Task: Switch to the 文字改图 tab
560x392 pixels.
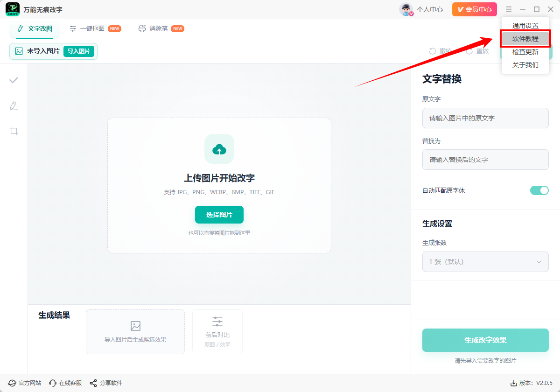Action: 35,28
